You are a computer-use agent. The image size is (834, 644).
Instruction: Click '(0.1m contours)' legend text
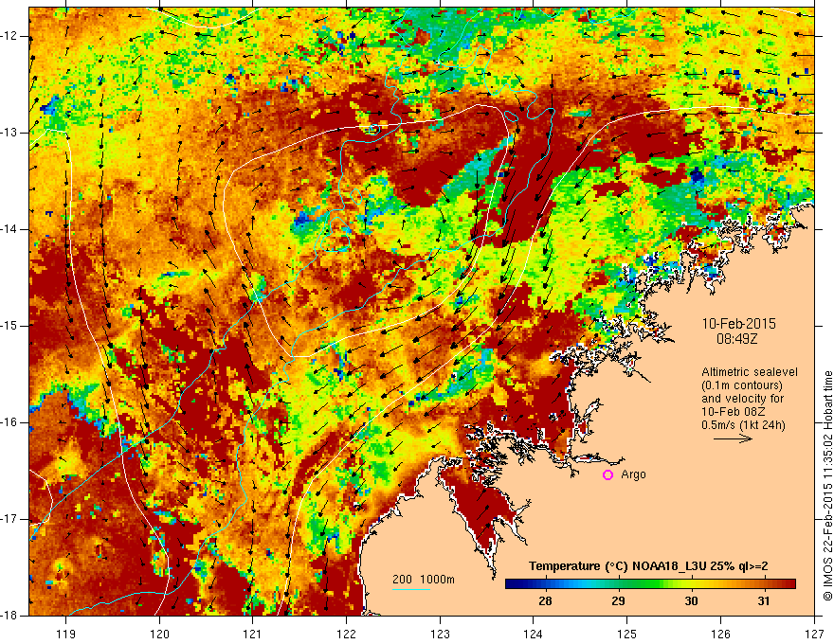(741, 385)
